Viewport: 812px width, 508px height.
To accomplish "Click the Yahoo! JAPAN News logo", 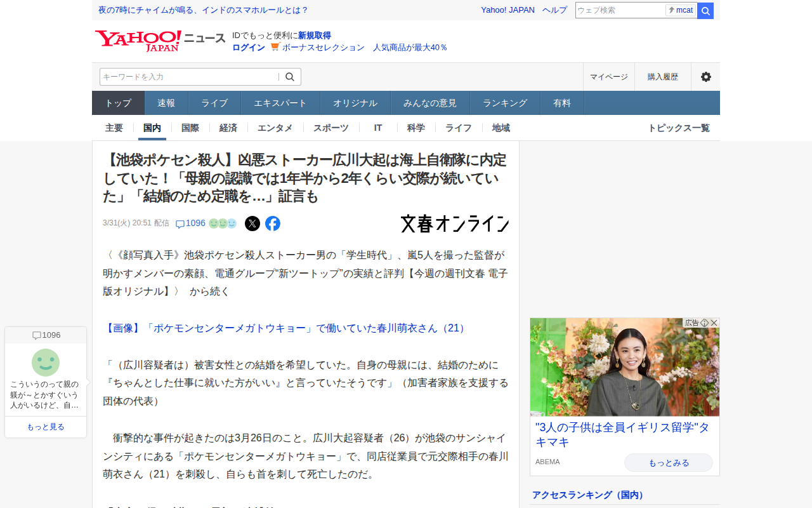I will (x=160, y=41).
